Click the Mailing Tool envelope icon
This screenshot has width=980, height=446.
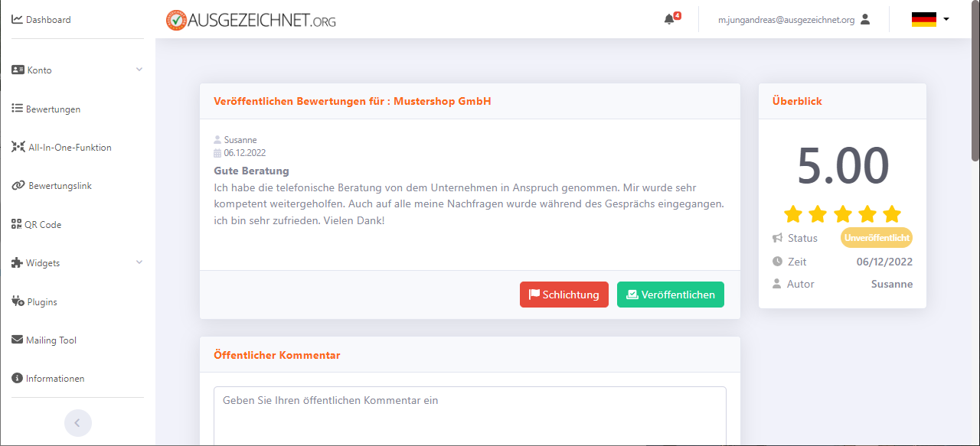click(17, 340)
